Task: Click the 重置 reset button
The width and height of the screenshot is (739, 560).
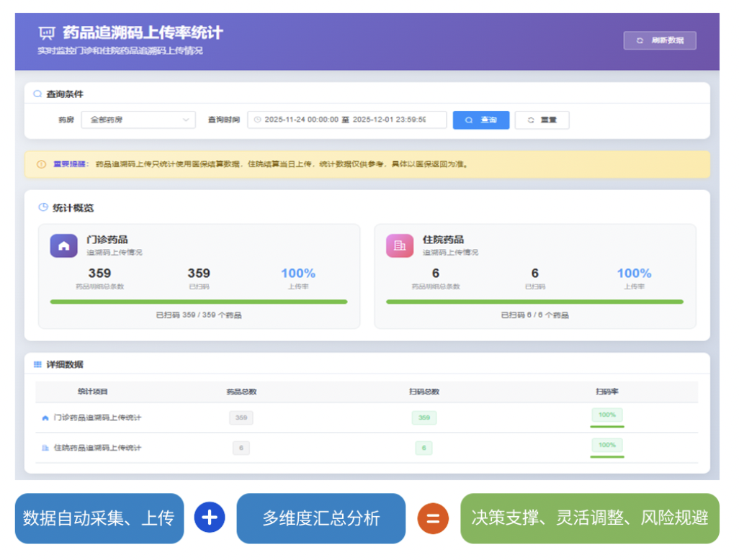Action: [x=542, y=120]
